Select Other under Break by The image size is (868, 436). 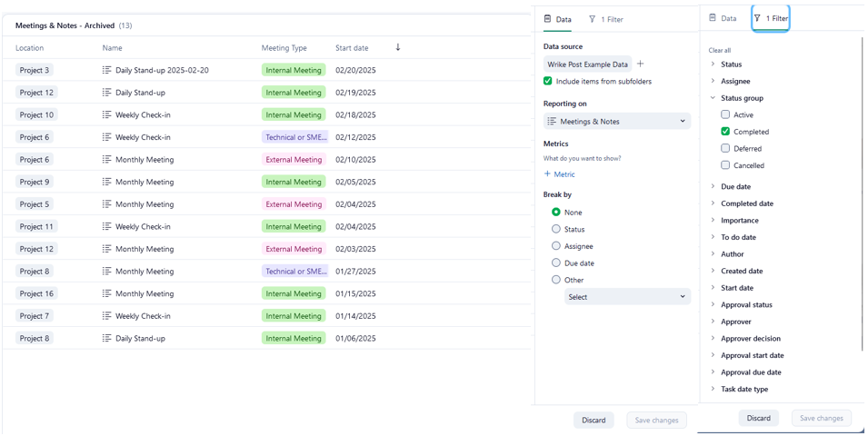pos(556,280)
